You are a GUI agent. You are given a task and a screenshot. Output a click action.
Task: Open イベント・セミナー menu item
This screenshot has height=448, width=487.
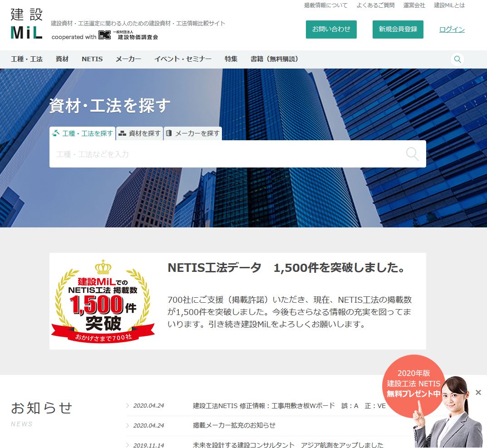183,59
